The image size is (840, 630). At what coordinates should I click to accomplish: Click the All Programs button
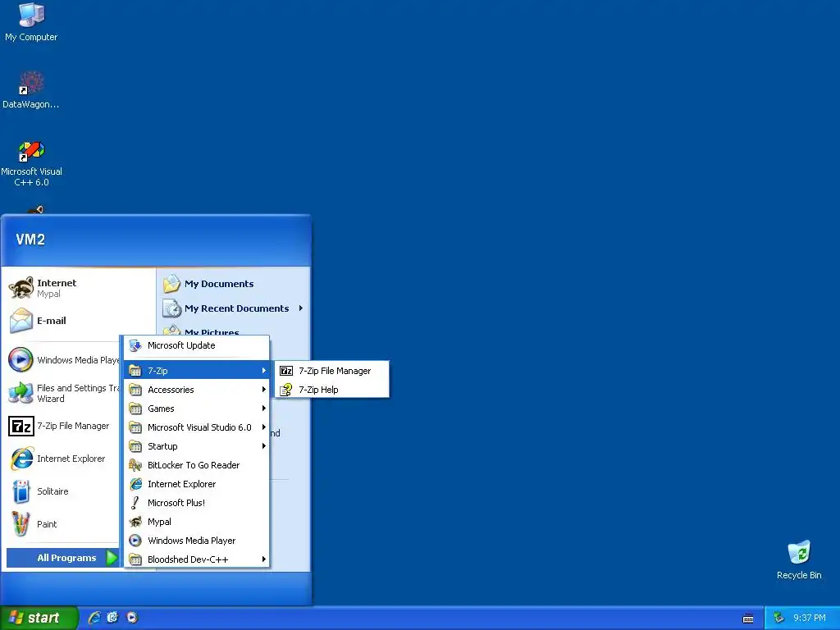point(62,558)
